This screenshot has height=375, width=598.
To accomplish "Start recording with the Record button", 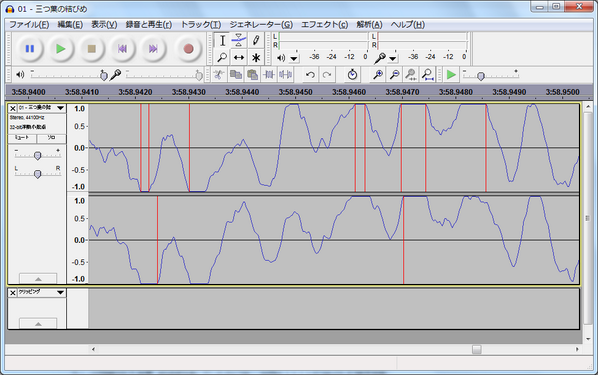I will pos(188,49).
